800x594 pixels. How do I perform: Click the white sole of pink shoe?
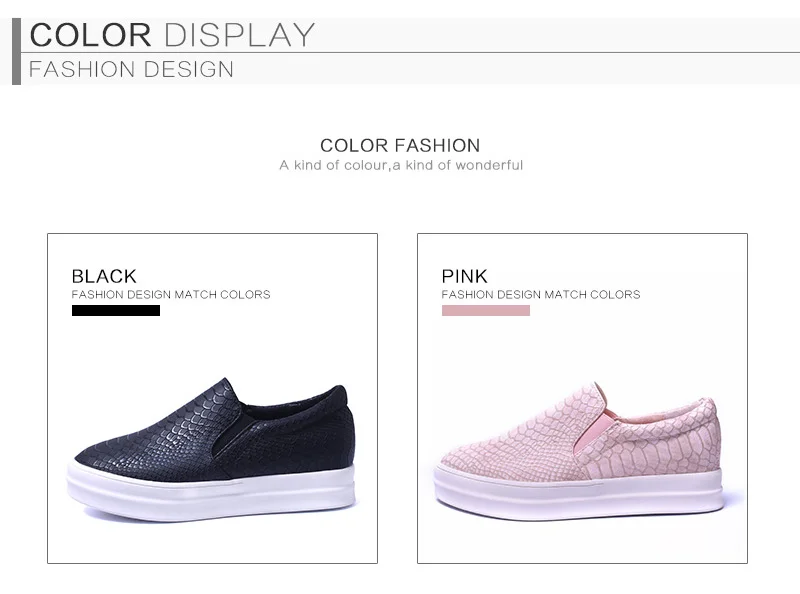click(x=579, y=492)
